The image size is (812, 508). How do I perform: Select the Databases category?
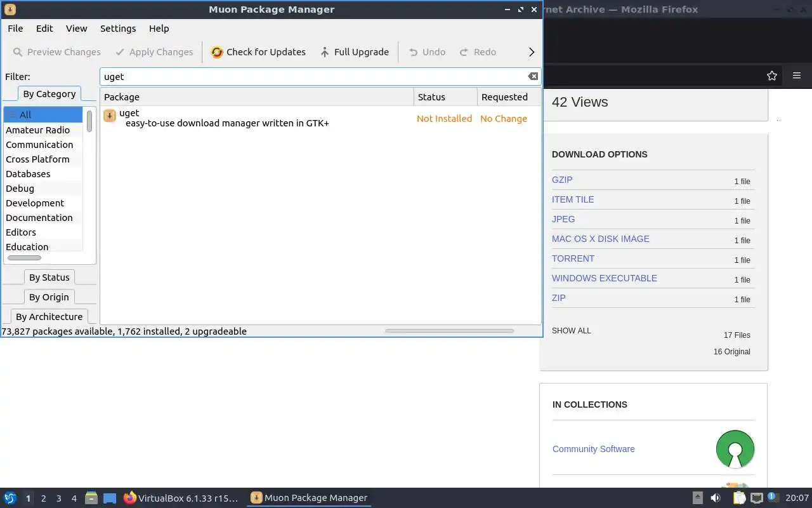click(x=43, y=173)
